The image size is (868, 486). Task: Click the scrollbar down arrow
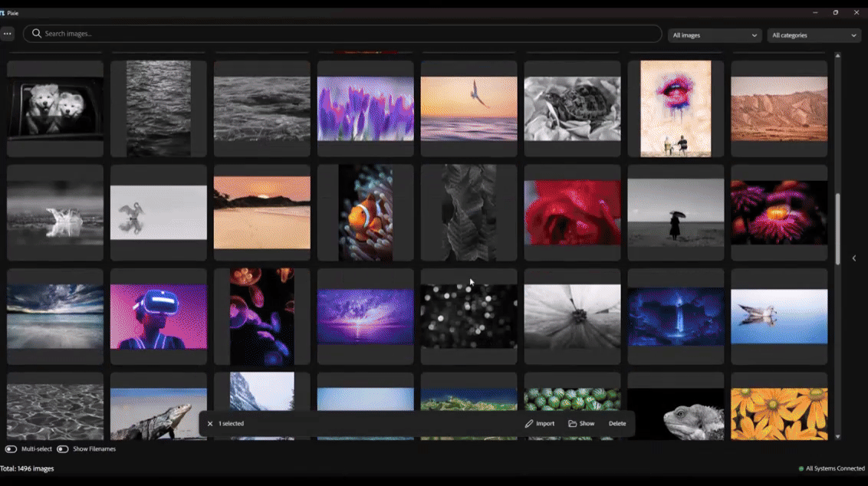point(837,437)
